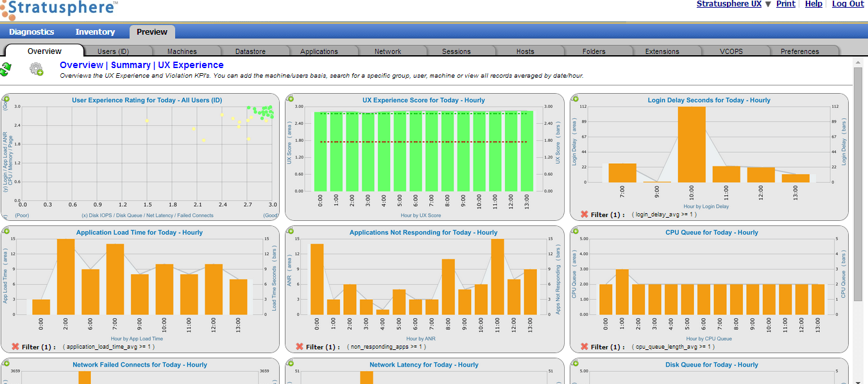Viewport: 868px width, 384px height.
Task: Select the Preferences tab
Action: [x=801, y=50]
